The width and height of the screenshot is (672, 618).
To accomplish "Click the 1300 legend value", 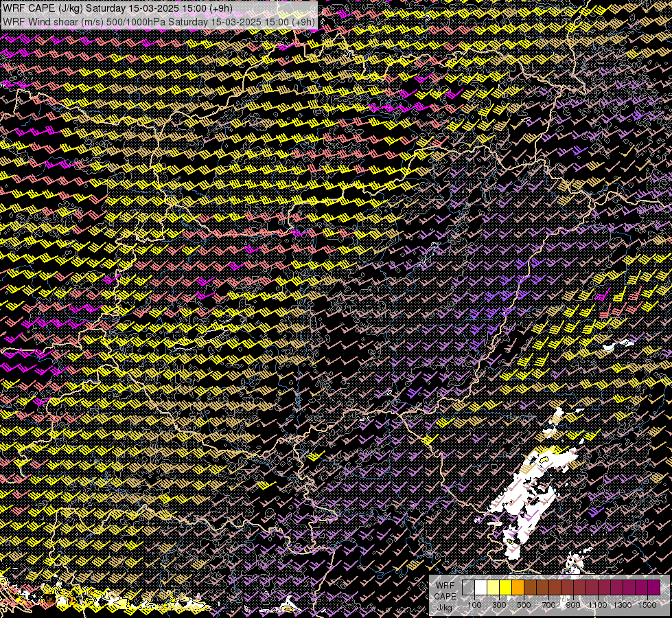I will pos(623,605).
